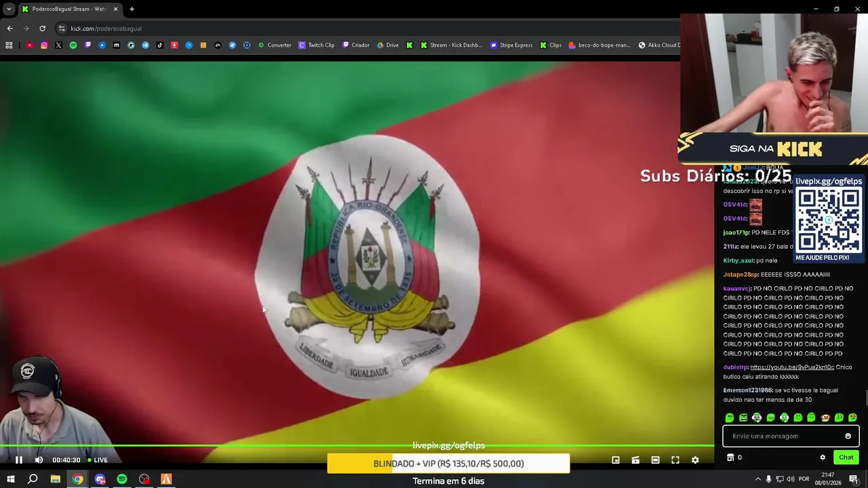Image resolution: width=868 pixels, height=488 pixels.
Task: Open the Criador bookmark
Action: click(356, 45)
